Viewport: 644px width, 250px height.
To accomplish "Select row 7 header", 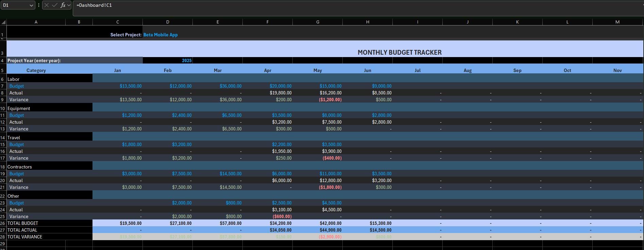I will (x=3, y=86).
